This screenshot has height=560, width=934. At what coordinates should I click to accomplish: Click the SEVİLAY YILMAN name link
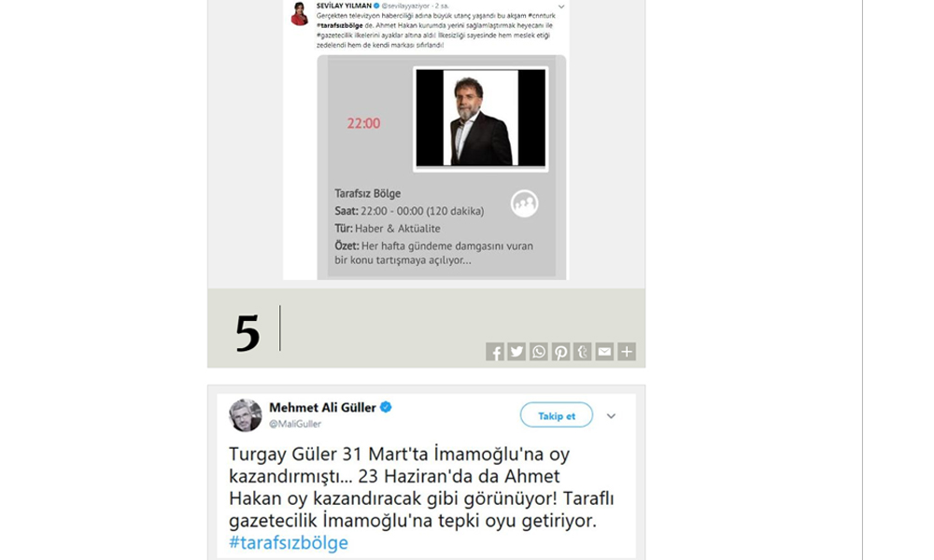pyautogui.click(x=344, y=6)
